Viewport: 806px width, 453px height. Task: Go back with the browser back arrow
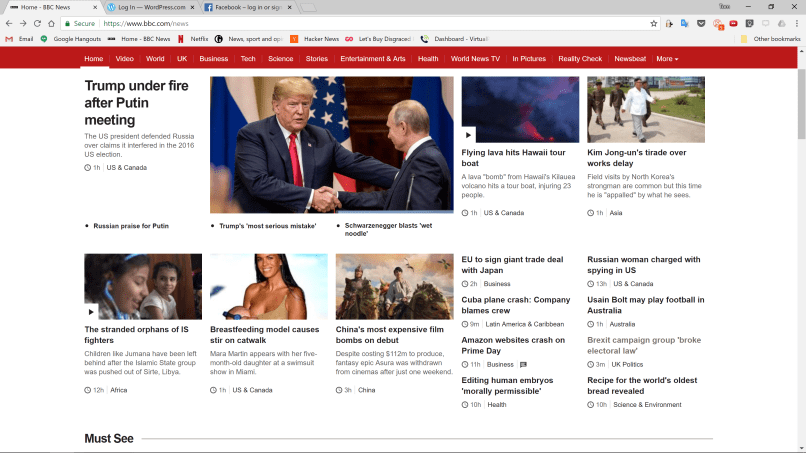point(9,24)
